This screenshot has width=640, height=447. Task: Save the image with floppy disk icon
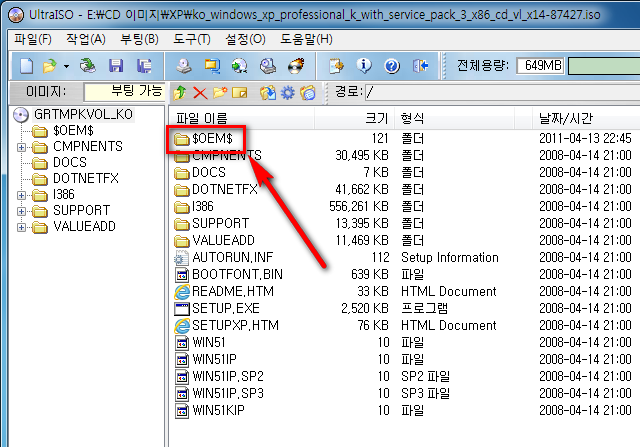tap(116, 66)
